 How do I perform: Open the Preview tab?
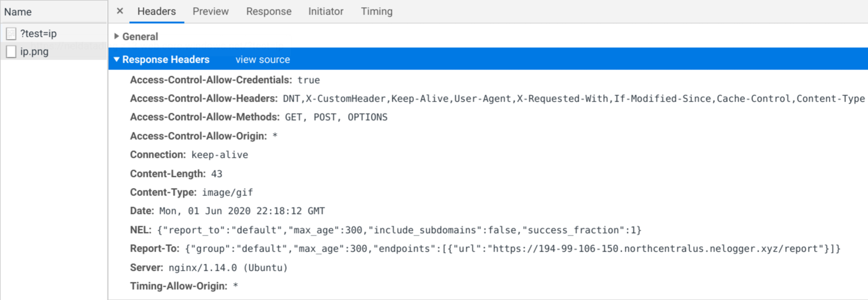point(211,11)
